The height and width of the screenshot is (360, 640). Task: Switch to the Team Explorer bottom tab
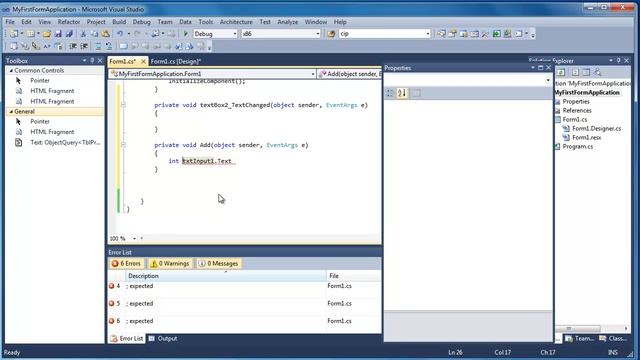click(x=580, y=338)
